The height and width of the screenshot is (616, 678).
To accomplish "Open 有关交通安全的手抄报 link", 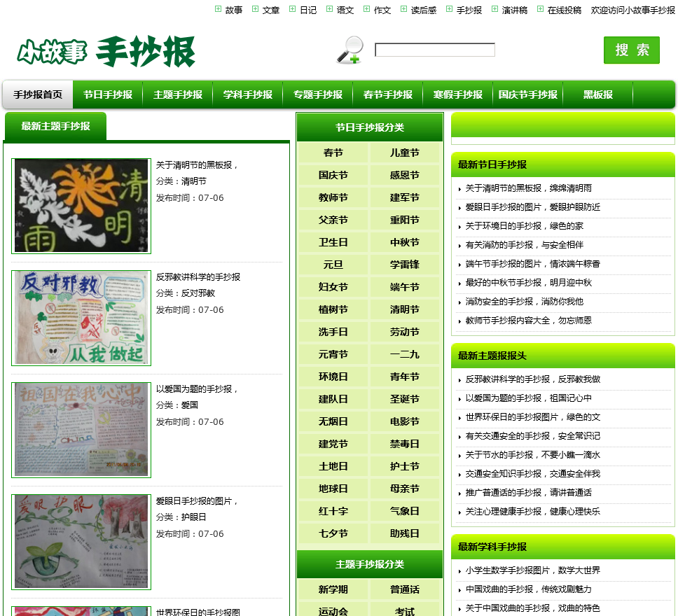I will 533,436.
